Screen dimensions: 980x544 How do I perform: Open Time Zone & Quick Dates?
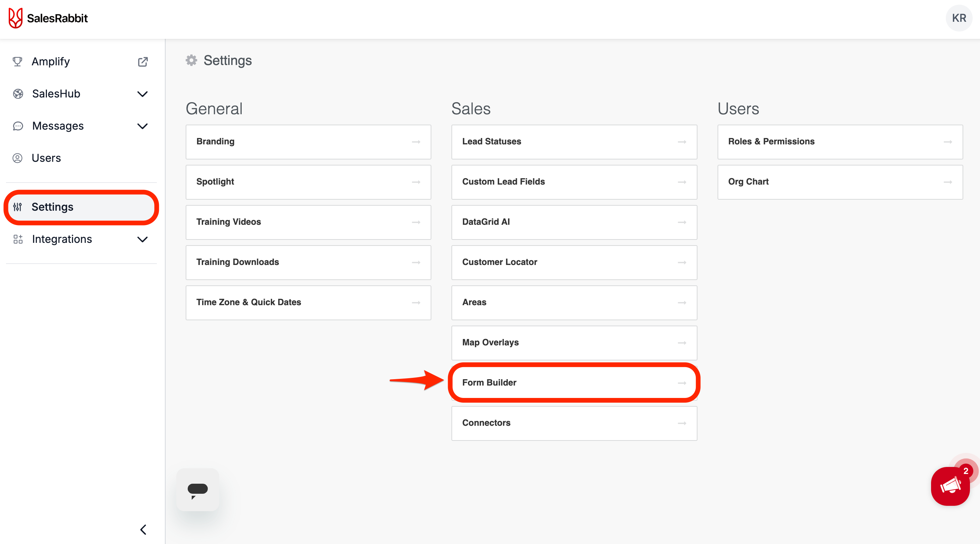[308, 302]
